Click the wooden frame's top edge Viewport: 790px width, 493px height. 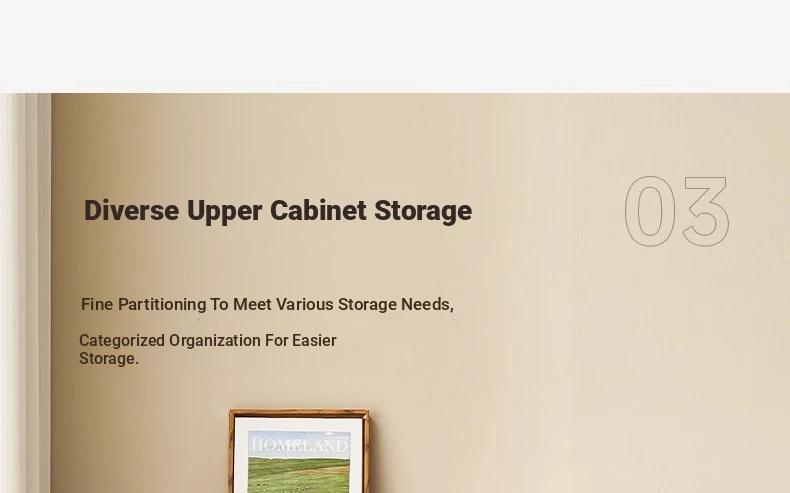click(299, 413)
